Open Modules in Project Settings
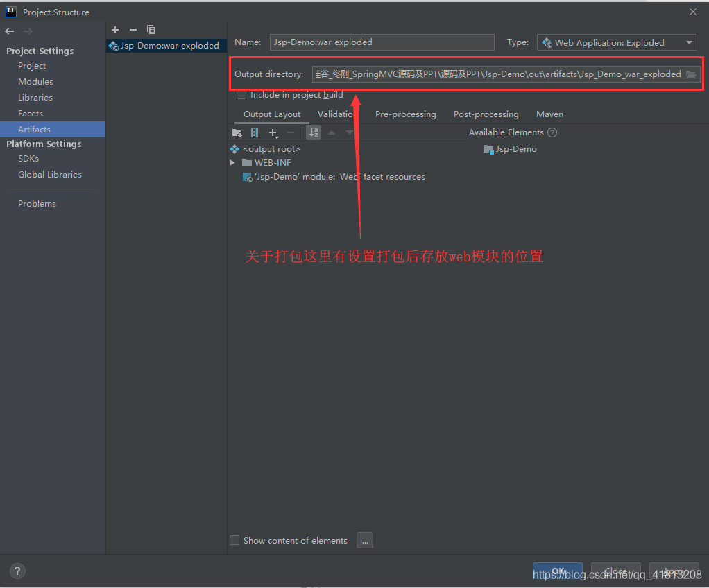 (x=35, y=82)
